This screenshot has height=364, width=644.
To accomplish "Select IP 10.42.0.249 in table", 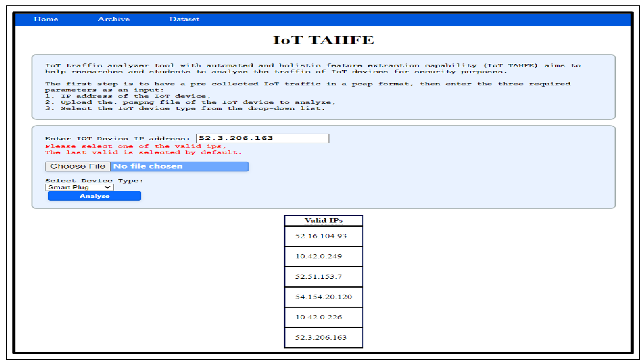I will click(x=319, y=256).
